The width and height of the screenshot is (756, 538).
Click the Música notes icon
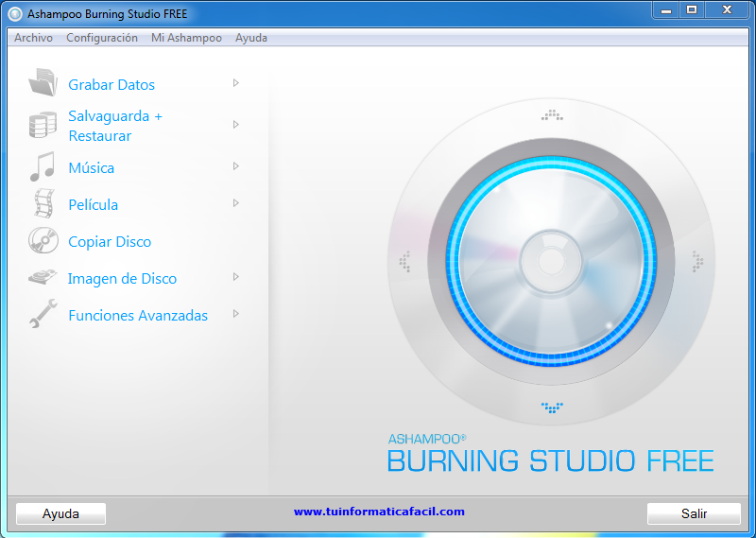(x=43, y=167)
